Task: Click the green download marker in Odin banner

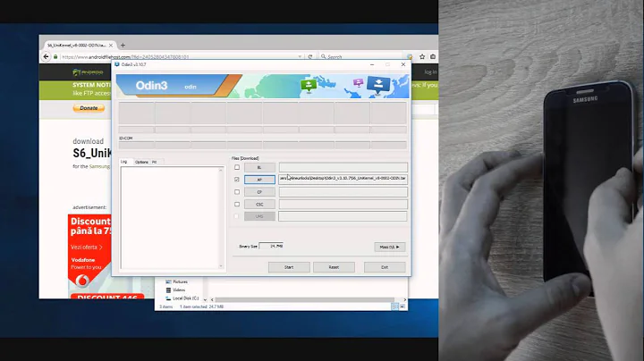Action: (x=309, y=85)
